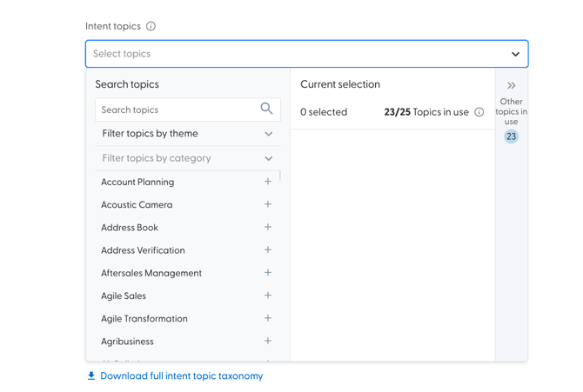Viewport: 583px width, 392px height.
Task: Add Aftersales Management using plus icon
Action: pyautogui.click(x=268, y=273)
